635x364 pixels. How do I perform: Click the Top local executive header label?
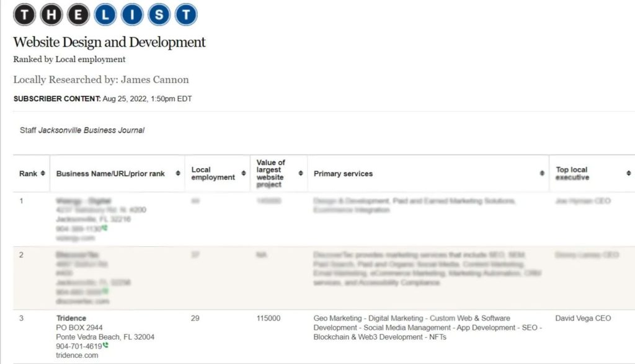click(x=571, y=174)
